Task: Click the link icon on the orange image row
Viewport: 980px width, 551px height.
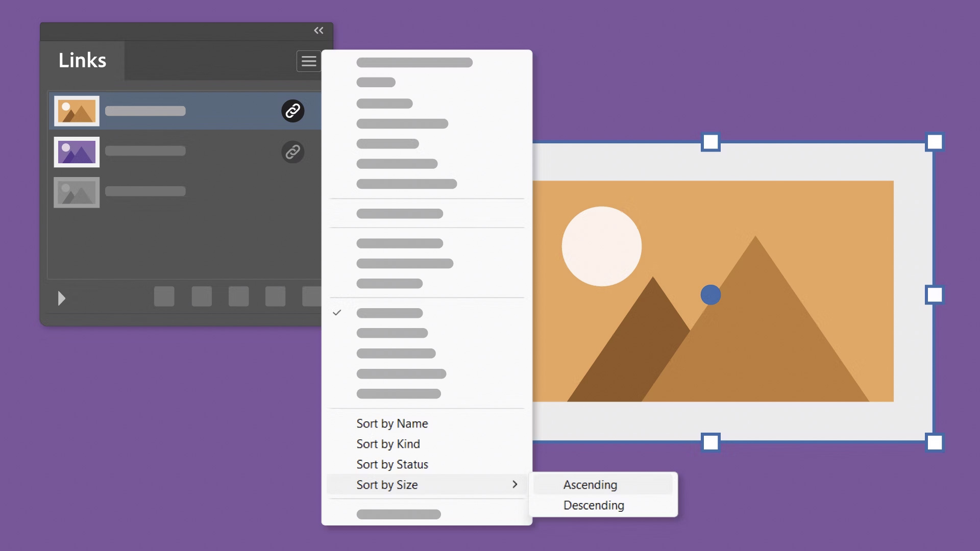Action: 292,111
